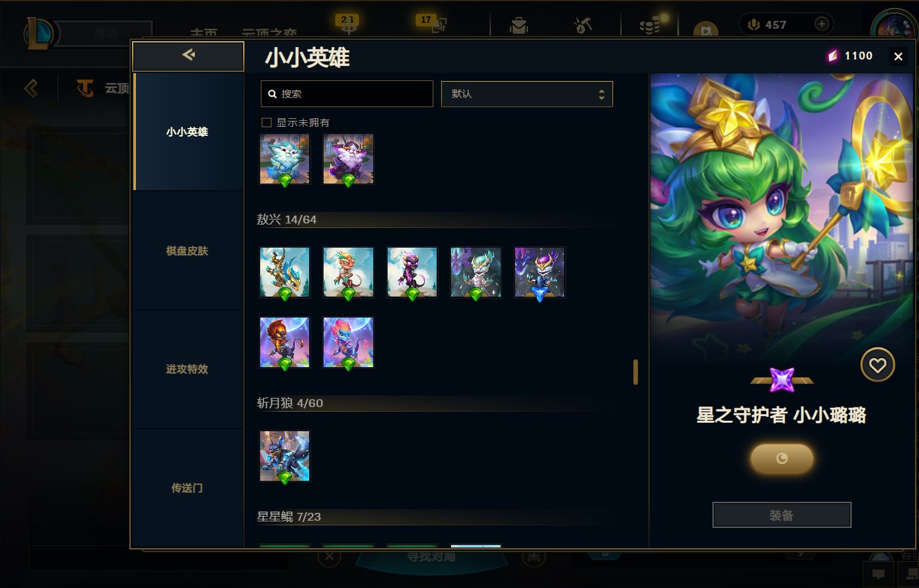Select the 斩月狼 little legend thumbnail
919x588 pixels.
(284, 456)
